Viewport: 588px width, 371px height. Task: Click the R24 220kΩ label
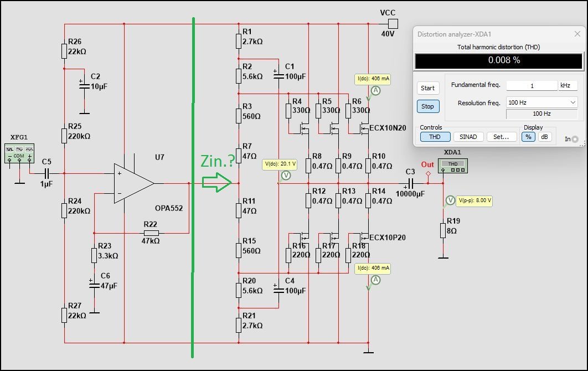[x=79, y=206]
